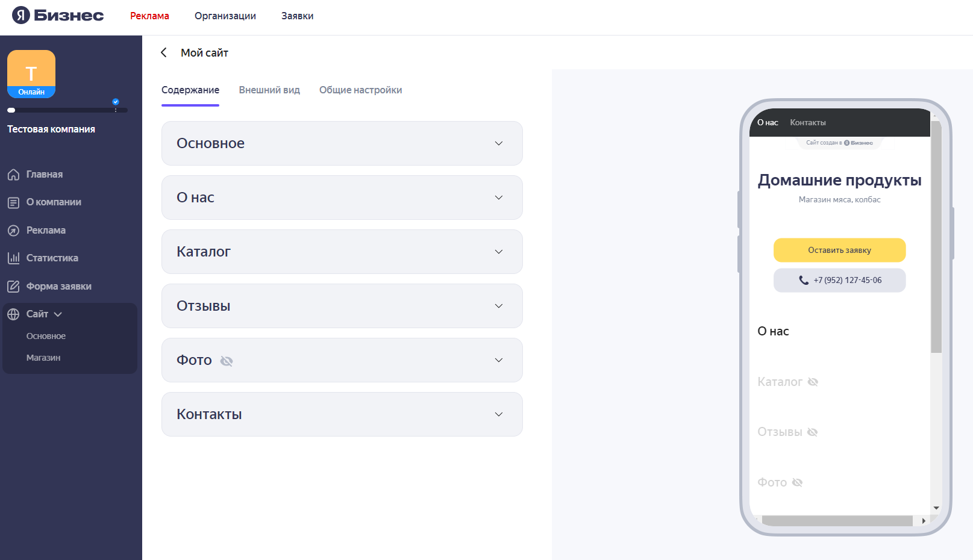Screen dimensions: 973x560
Task: Expand the Каталог section chevron
Action: pos(499,252)
